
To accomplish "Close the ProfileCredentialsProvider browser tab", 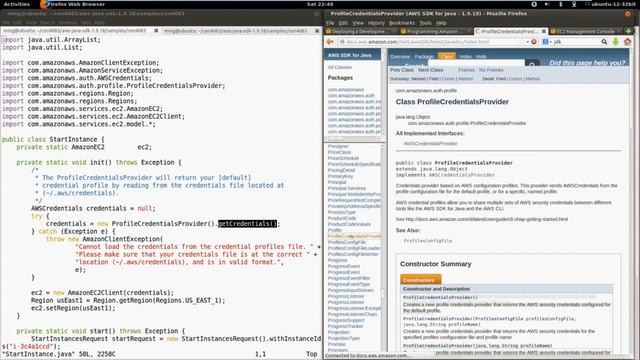I will pyautogui.click(x=544, y=31).
